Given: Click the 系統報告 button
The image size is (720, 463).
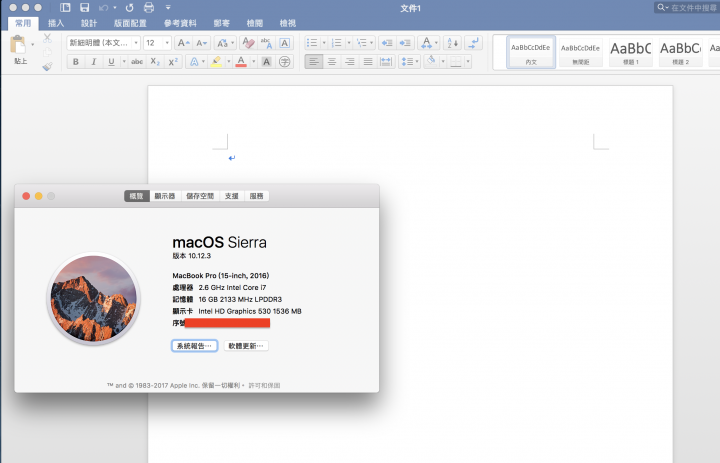Looking at the screenshot, I should pos(194,346).
